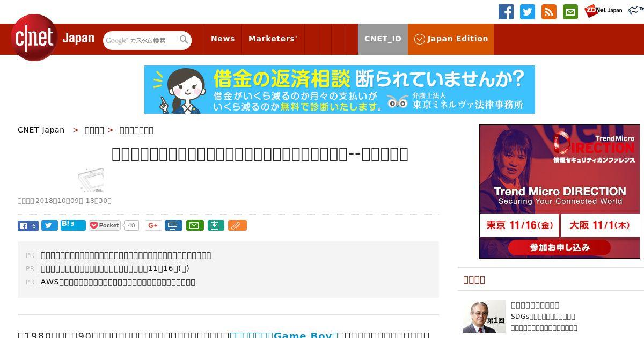Print the article using printer icon
This screenshot has width=644, height=338.
tap(173, 225)
